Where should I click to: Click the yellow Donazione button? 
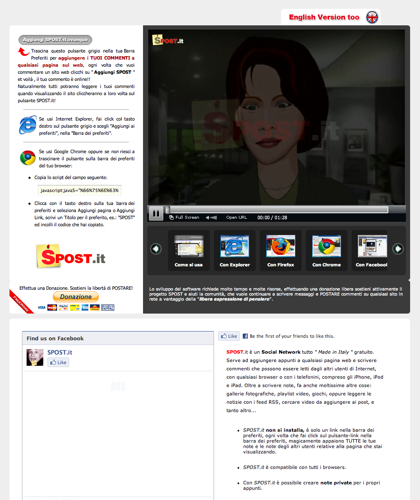76,297
